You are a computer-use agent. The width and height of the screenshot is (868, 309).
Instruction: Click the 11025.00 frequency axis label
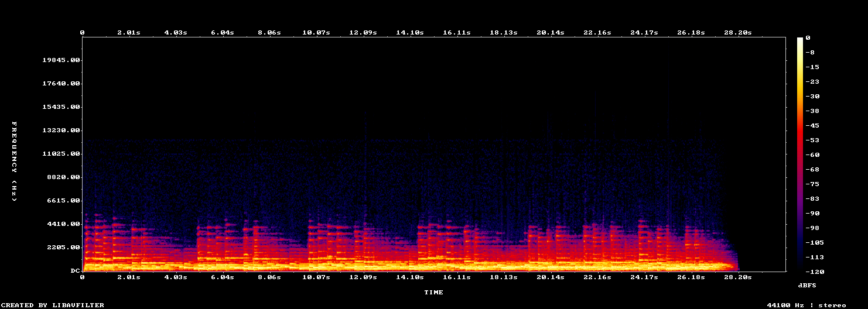coord(61,154)
